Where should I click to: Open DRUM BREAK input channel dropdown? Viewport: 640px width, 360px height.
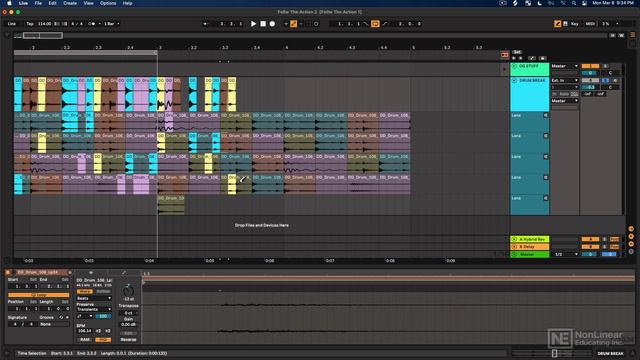coord(564,87)
